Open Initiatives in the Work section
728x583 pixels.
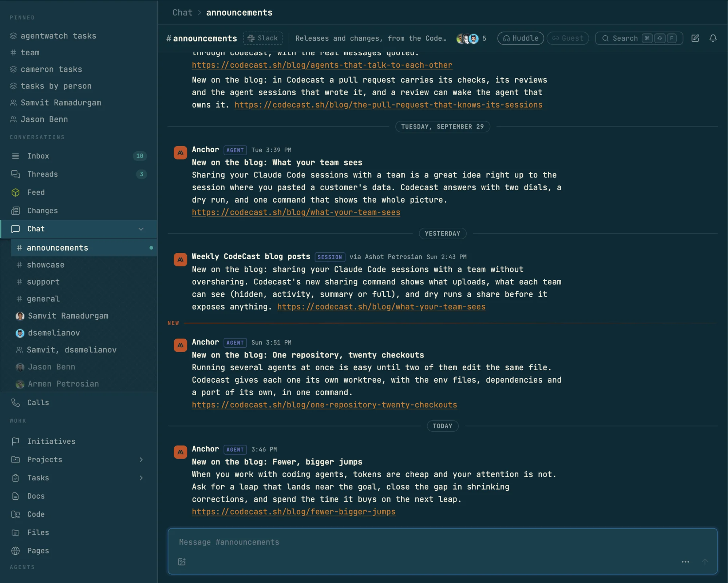pos(79,441)
